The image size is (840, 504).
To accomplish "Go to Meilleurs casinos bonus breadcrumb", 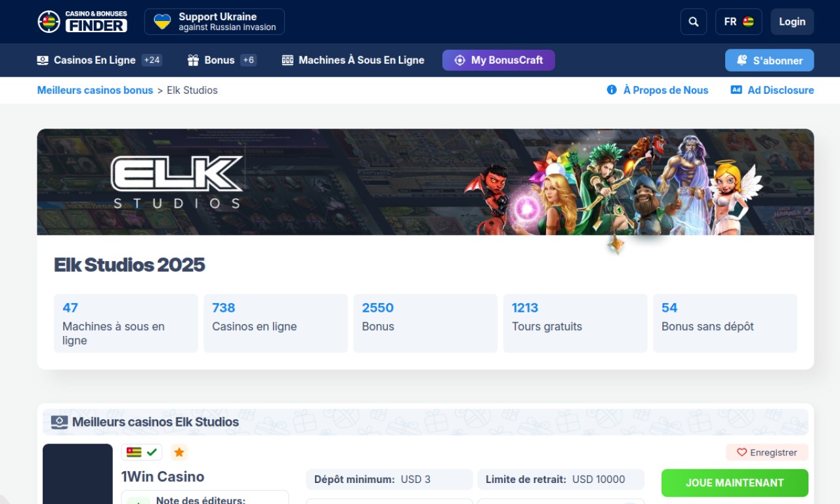I will [95, 90].
